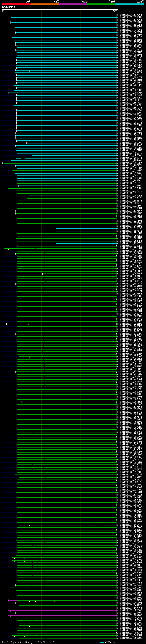The width and height of the screenshot is (146, 644).
Task: Select hit label UniRef100_Q66NC4
Action: (131, 274)
